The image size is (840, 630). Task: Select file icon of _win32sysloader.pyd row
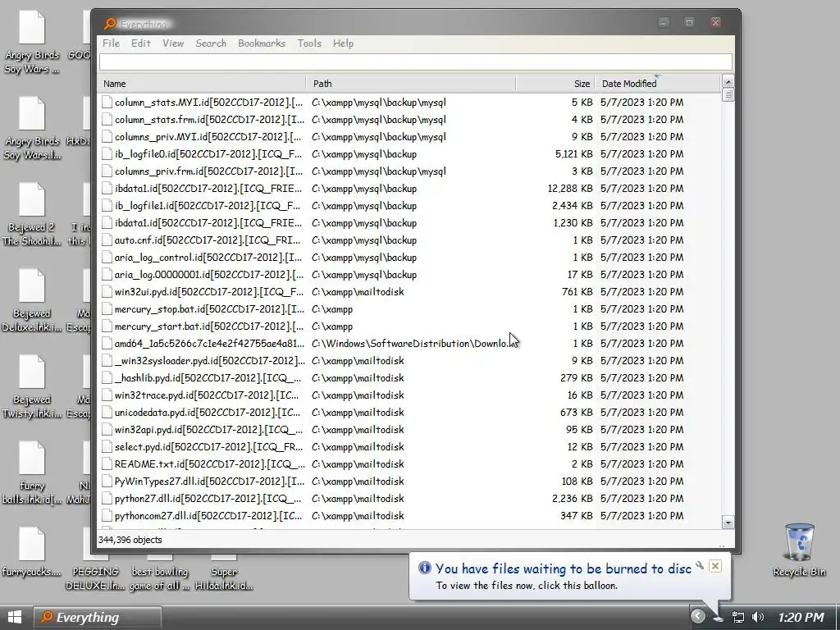click(x=107, y=361)
